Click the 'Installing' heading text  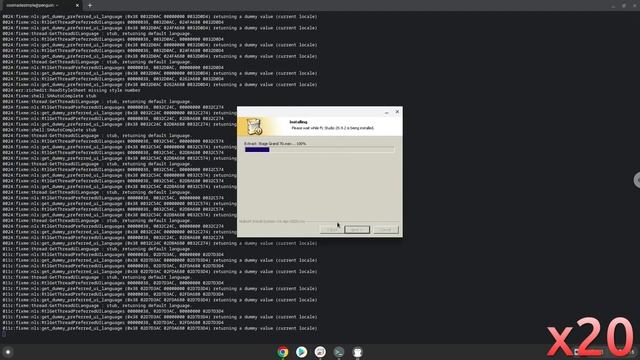point(298,122)
